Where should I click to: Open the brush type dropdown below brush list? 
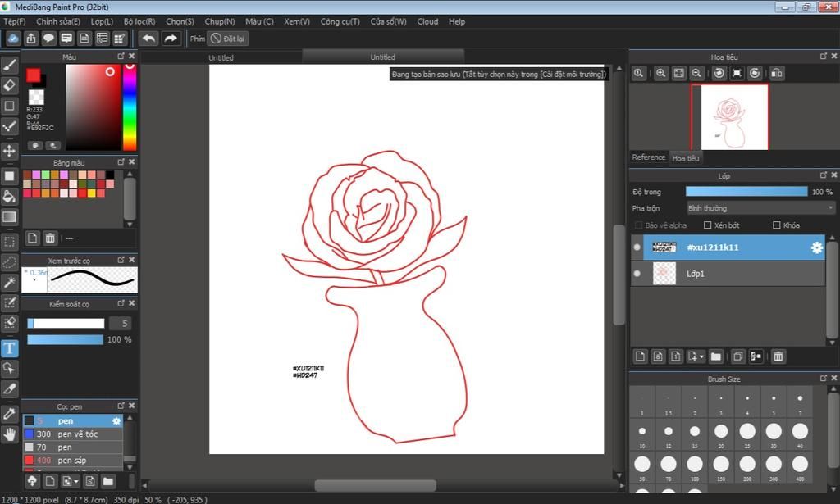pos(71,481)
